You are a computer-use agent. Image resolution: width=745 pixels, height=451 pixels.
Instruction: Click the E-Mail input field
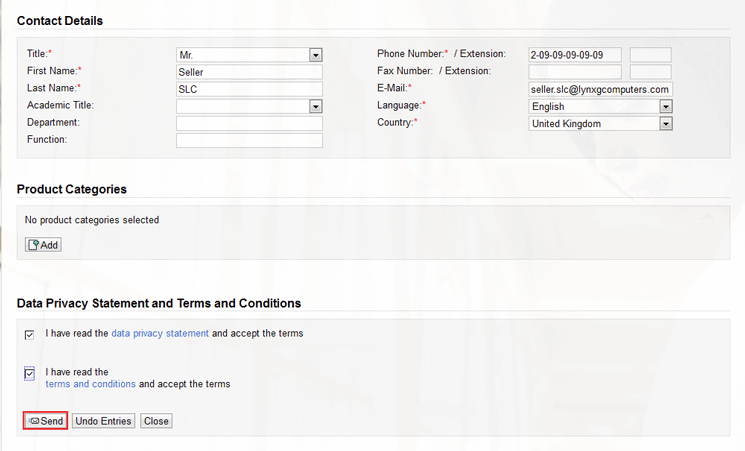pyautogui.click(x=600, y=89)
